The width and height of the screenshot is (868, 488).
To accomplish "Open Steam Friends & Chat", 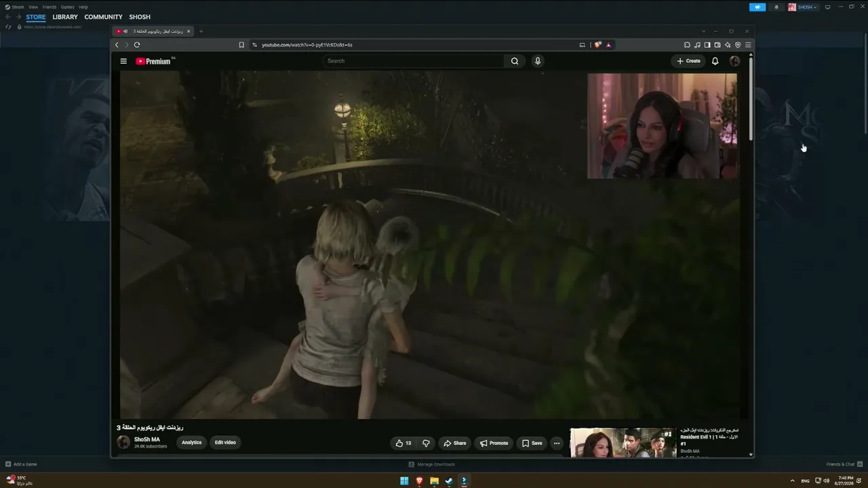I will 844,464.
